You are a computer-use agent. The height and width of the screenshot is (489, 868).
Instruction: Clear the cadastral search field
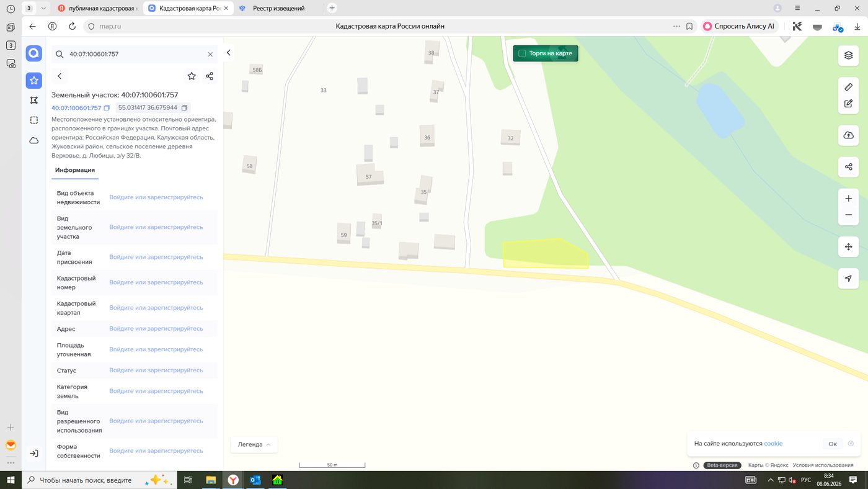210,55
